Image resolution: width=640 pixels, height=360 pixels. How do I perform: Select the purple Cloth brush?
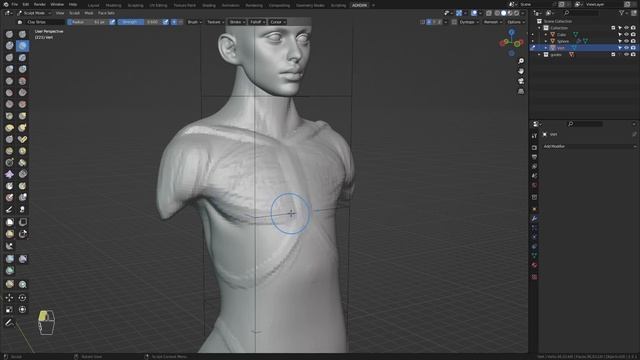tap(9, 174)
